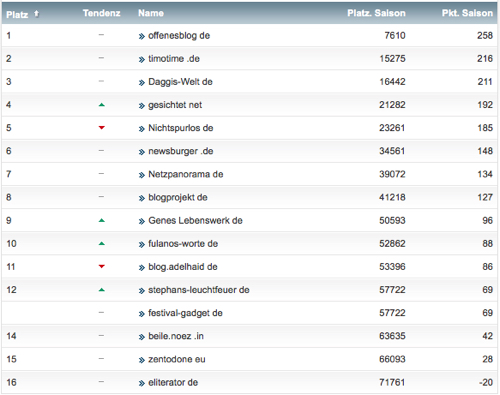Image resolution: width=500 pixels, height=395 pixels.
Task: Click double-chevron icon before timotime .de
Action: pos(142,60)
